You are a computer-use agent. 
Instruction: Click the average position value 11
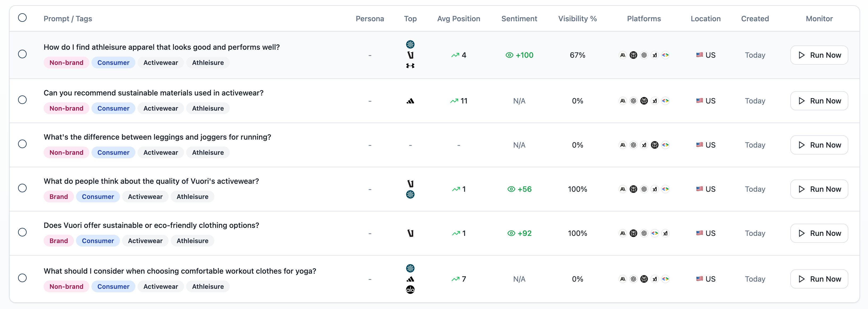click(464, 101)
